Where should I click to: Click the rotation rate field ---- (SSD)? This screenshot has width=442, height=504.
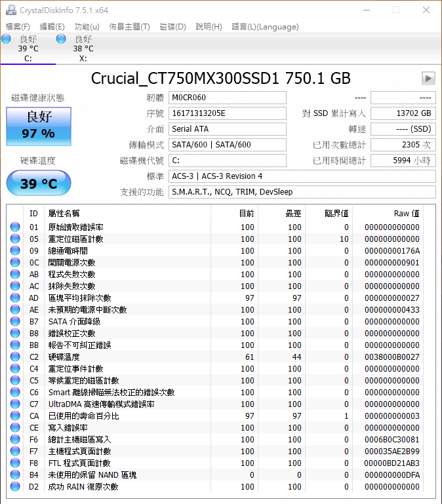(x=403, y=129)
